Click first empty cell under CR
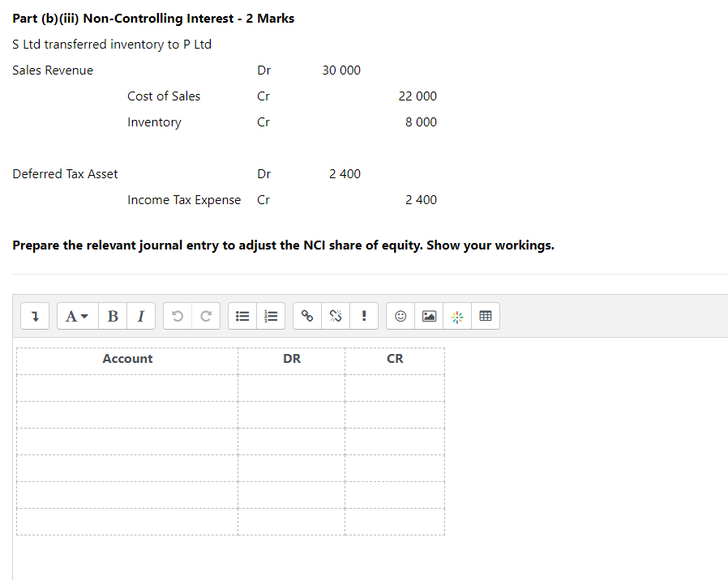 (395, 388)
